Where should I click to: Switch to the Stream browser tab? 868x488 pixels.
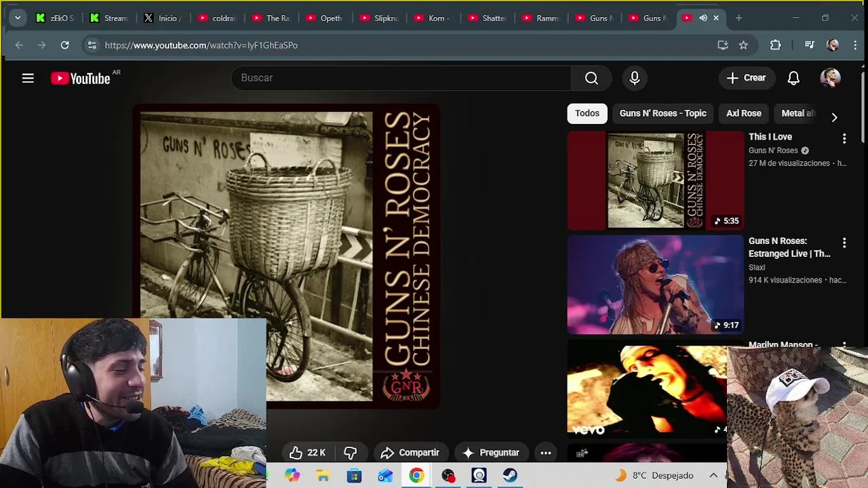[109, 18]
